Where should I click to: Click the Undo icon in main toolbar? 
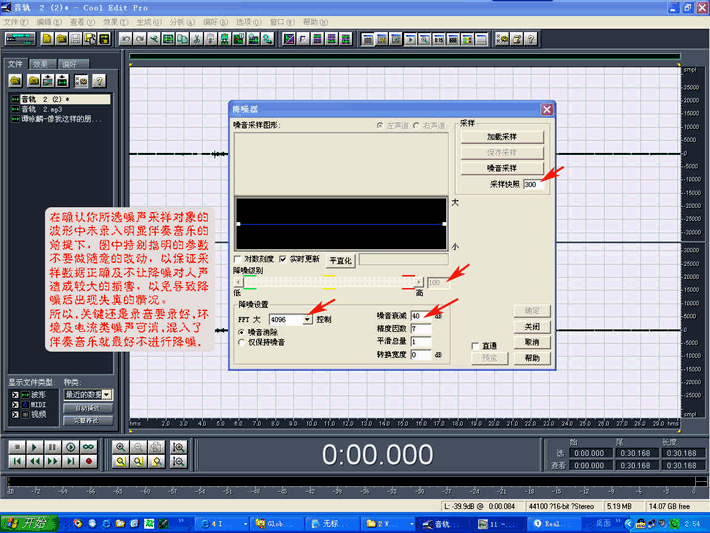125,39
